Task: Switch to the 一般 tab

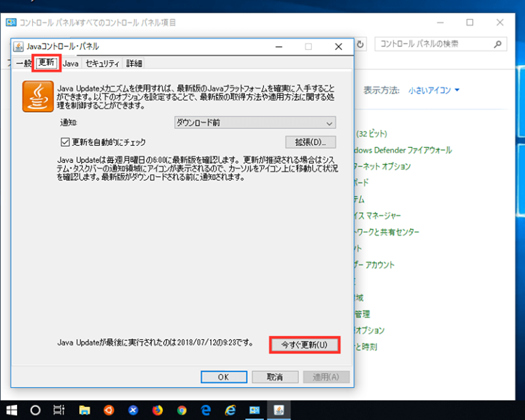Action: 23,64
